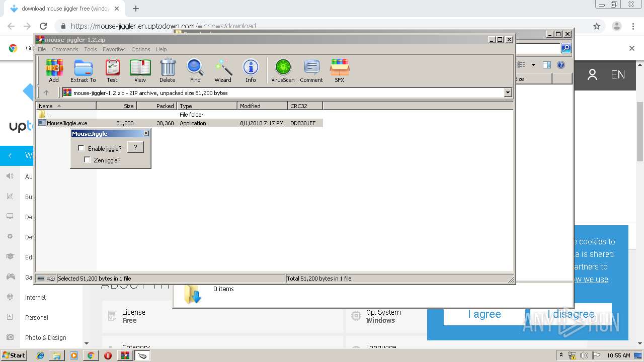Click the Extract To toolbar icon

(83, 70)
